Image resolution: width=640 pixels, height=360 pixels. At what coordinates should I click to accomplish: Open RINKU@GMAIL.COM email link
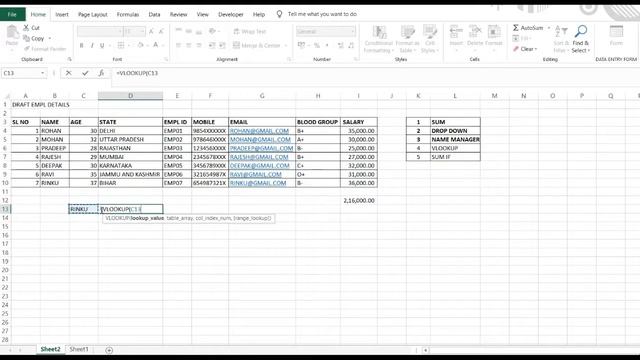coord(258,183)
